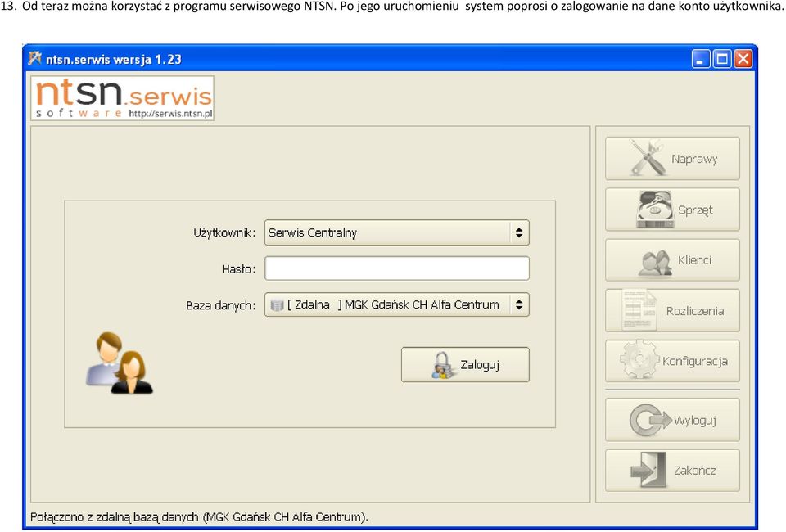Open the Konfiguracja settings button
Image resolution: width=786 pixels, height=532 pixels.
point(672,361)
